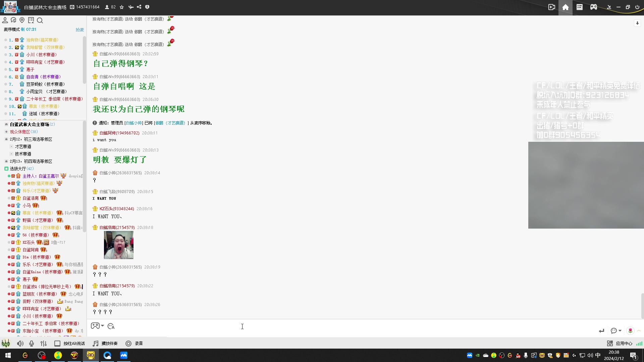Select the 才艺赛道 sub-channel
Screen dimensions: 644x362
point(23,146)
